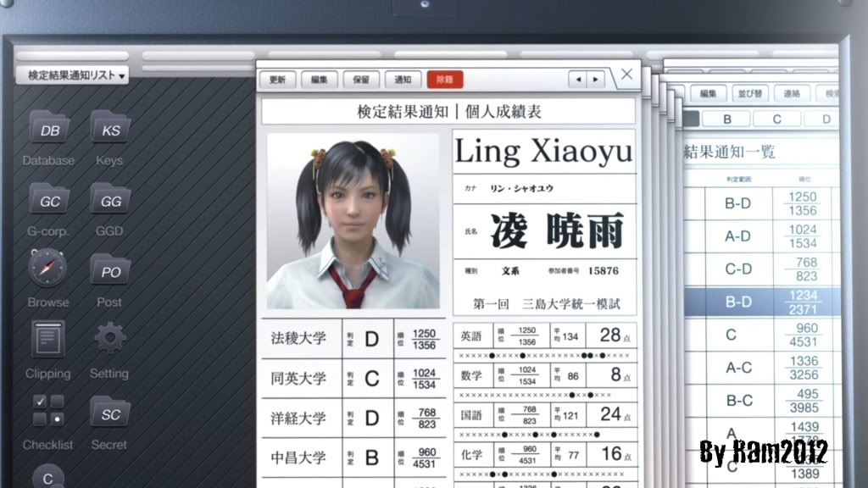Viewport: 868px width, 488px height.
Task: Click participant number 15876
Action: [x=604, y=270]
